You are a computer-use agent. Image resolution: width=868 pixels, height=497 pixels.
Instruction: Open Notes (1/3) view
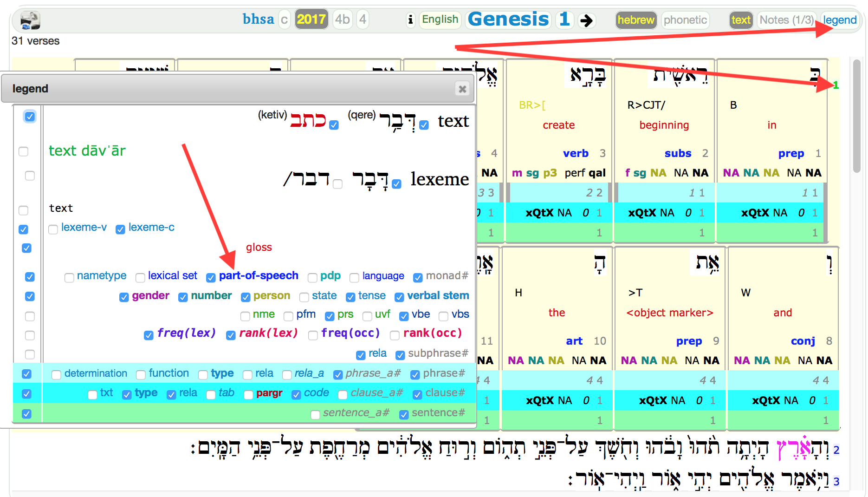(x=786, y=20)
